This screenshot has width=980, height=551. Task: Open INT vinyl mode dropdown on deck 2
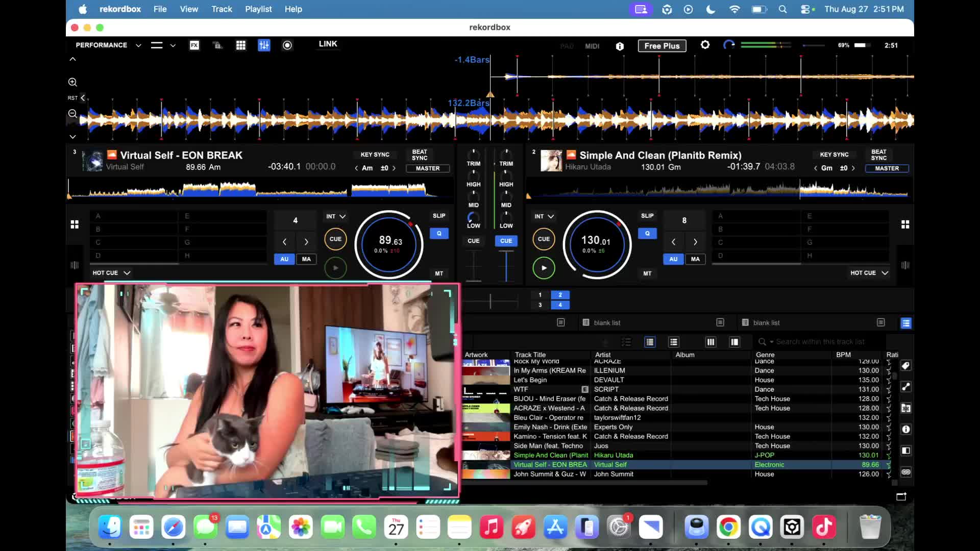tap(544, 216)
